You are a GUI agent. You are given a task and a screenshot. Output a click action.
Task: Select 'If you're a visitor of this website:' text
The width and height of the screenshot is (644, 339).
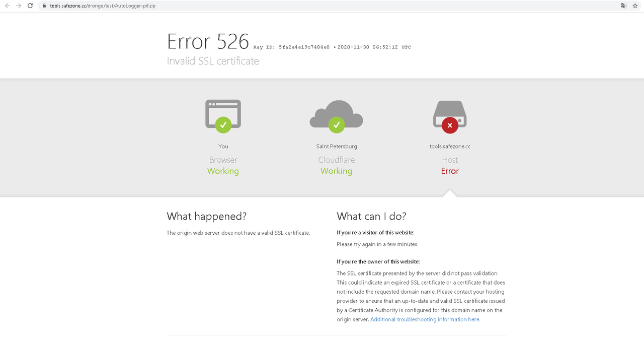[375, 233]
